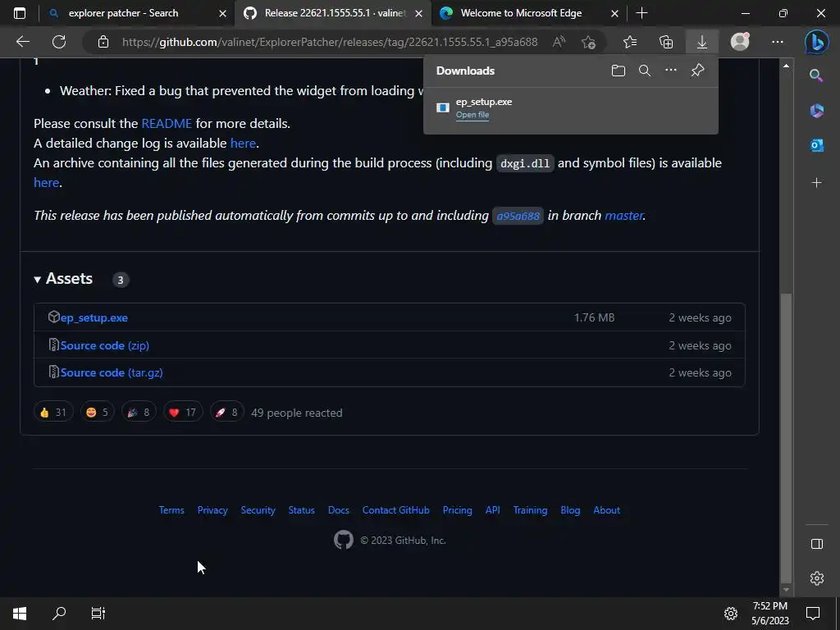
Task: Download Source code (tar.gz)
Action: pos(112,373)
